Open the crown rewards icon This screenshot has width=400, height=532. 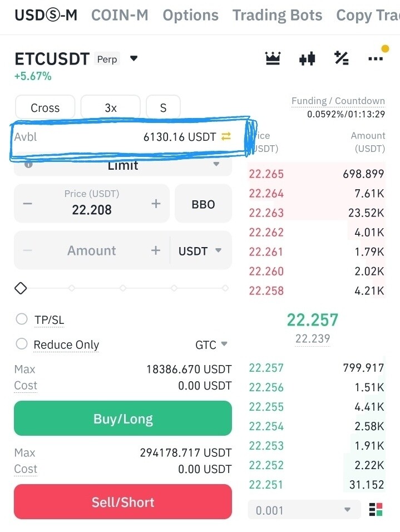coord(273,58)
